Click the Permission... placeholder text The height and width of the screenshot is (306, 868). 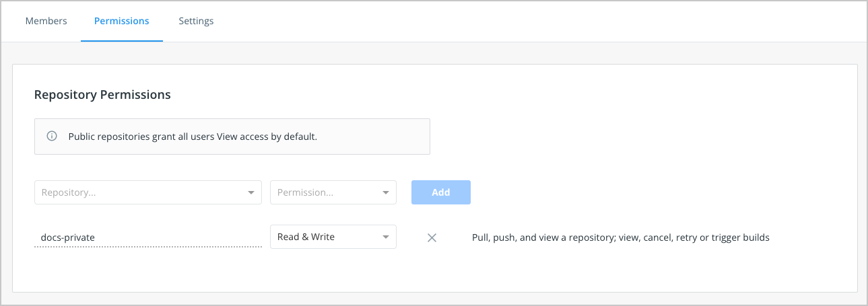coord(305,192)
